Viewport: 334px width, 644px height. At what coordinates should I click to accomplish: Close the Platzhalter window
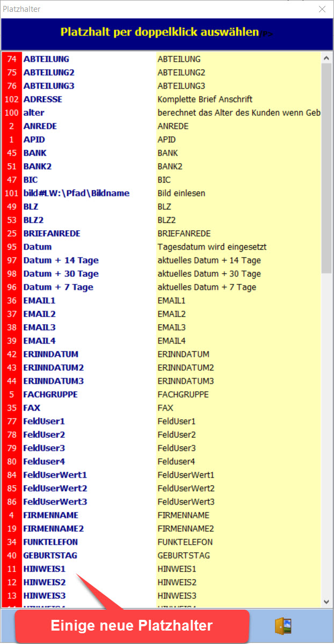click(x=322, y=9)
